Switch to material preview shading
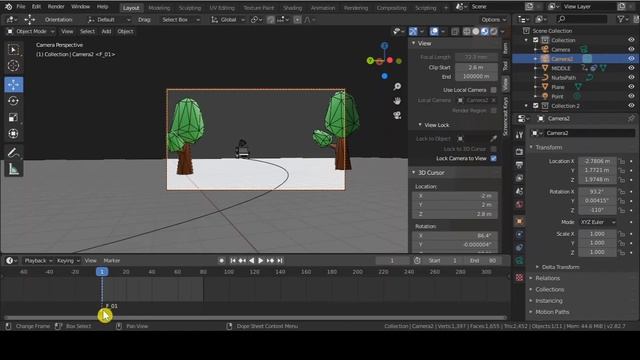 [x=484, y=31]
